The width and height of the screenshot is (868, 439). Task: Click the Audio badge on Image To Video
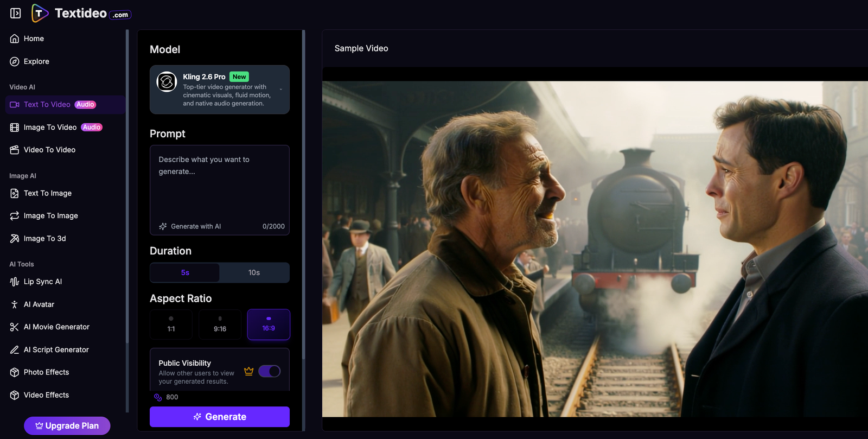tap(92, 128)
